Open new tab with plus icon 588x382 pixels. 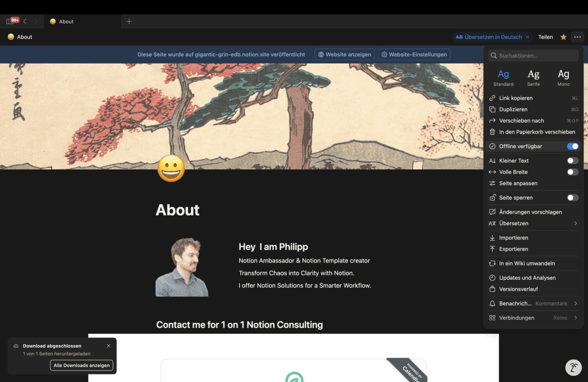point(129,21)
